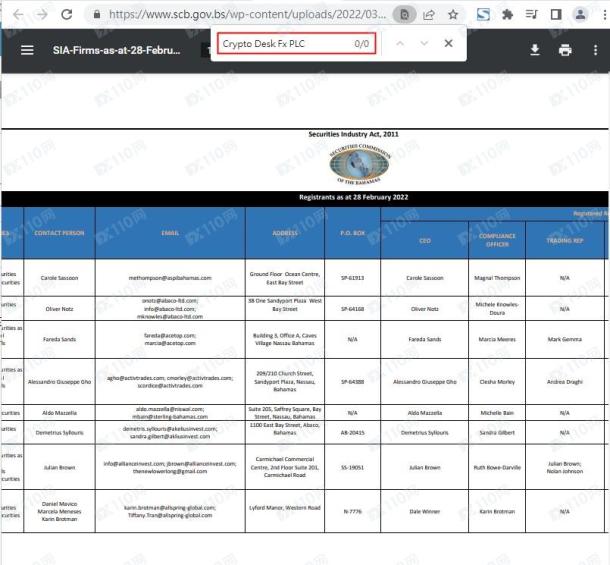Jump to the previous search result

pos(400,44)
